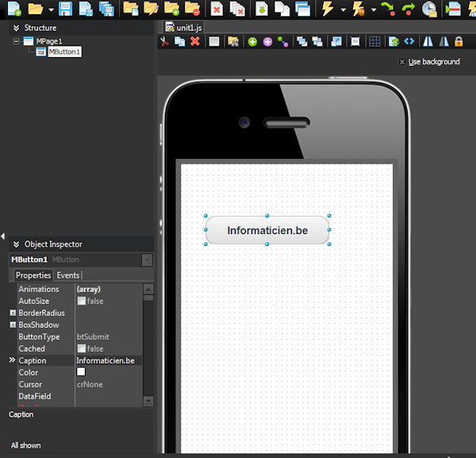476x458 pixels.
Task: Toggle the Cached false checkbox
Action: pyautogui.click(x=81, y=349)
